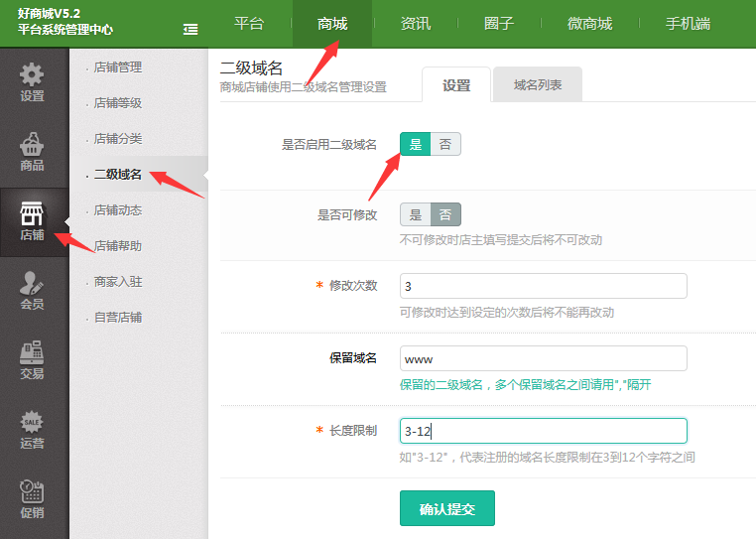
Task: Click the 二级域名 page heading
Action: [x=251, y=67]
